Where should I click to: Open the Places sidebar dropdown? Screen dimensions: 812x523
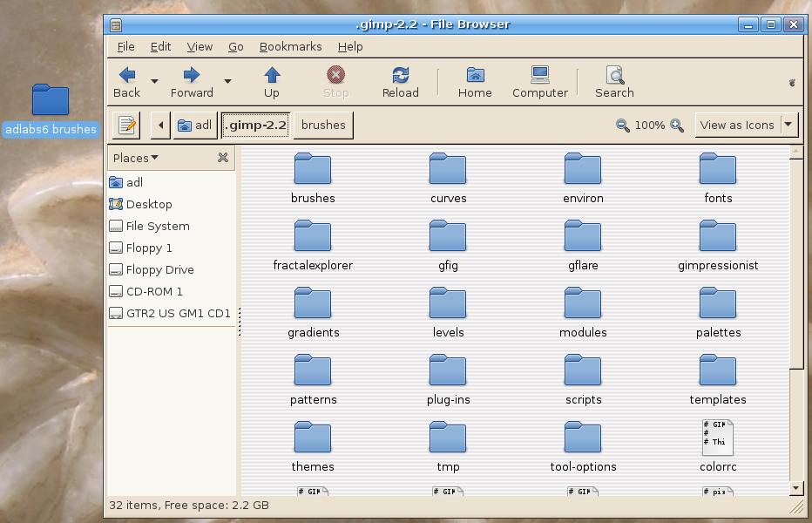(x=136, y=158)
